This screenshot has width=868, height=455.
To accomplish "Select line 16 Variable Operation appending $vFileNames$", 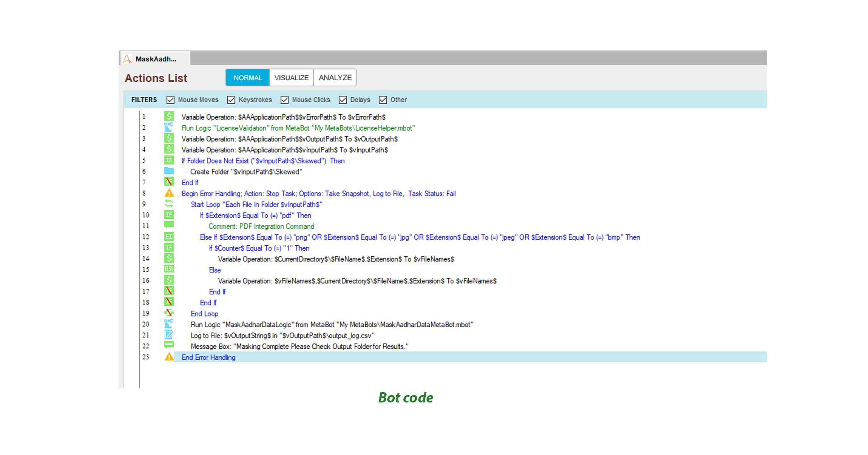I will tap(357, 281).
